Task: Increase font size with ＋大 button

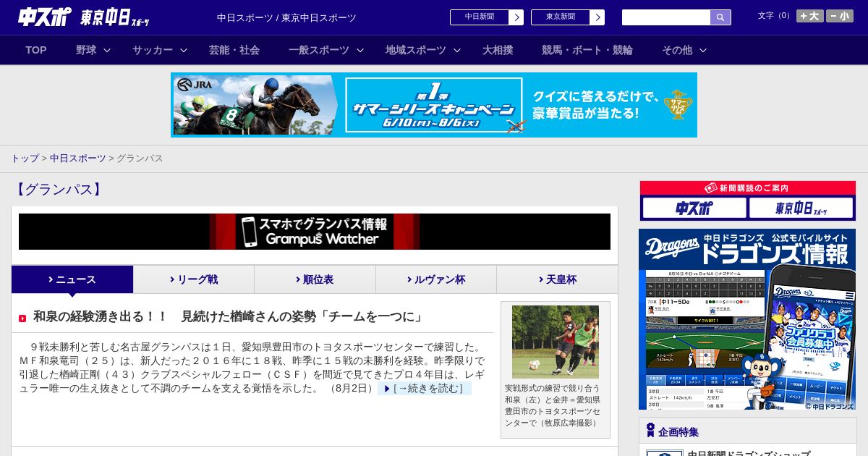Action: pyautogui.click(x=810, y=16)
